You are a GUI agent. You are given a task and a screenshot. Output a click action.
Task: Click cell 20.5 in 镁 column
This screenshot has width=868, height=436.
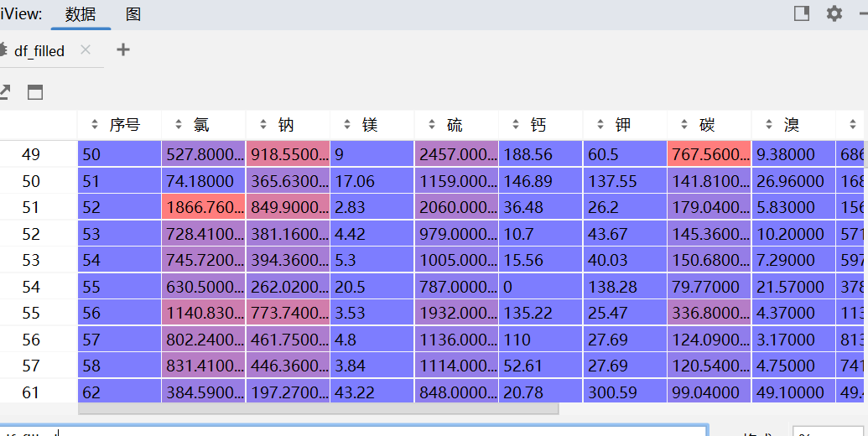(x=372, y=287)
